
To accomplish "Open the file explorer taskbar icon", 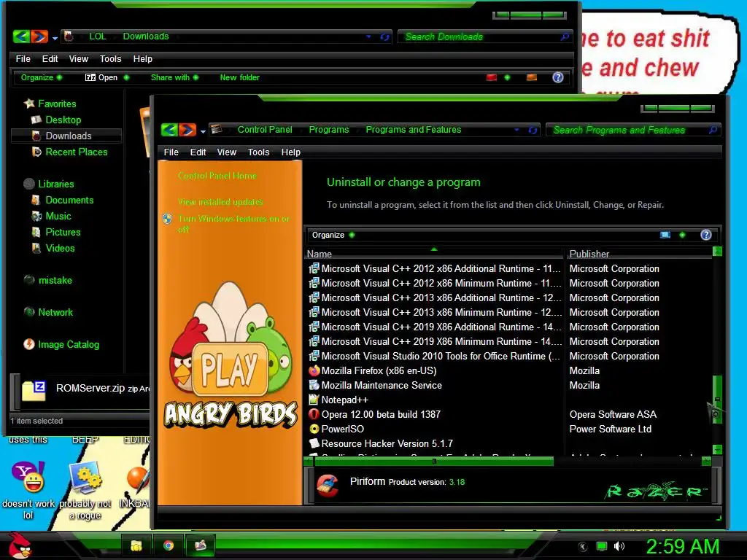I will [136, 545].
